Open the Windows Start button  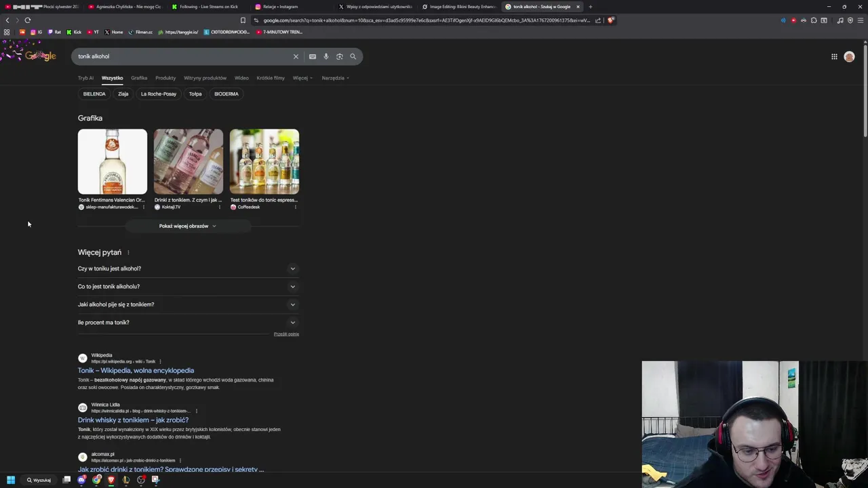pos(11,480)
